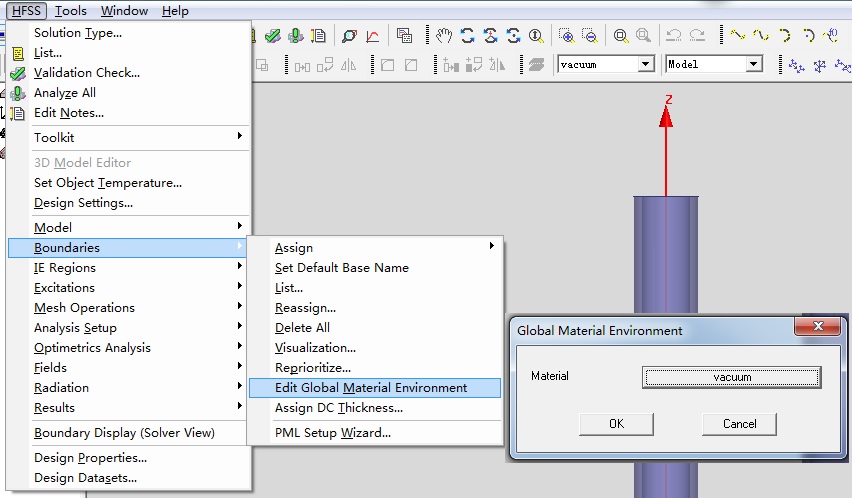Click the rotated coordinate system axes icon
Viewport: 852px width, 498px height.
pos(820,66)
